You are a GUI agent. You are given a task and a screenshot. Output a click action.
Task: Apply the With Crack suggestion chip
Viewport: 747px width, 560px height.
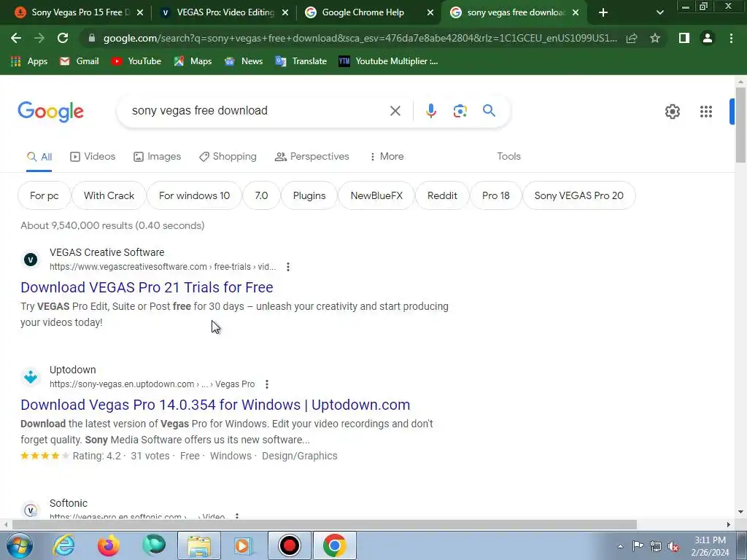click(x=109, y=195)
